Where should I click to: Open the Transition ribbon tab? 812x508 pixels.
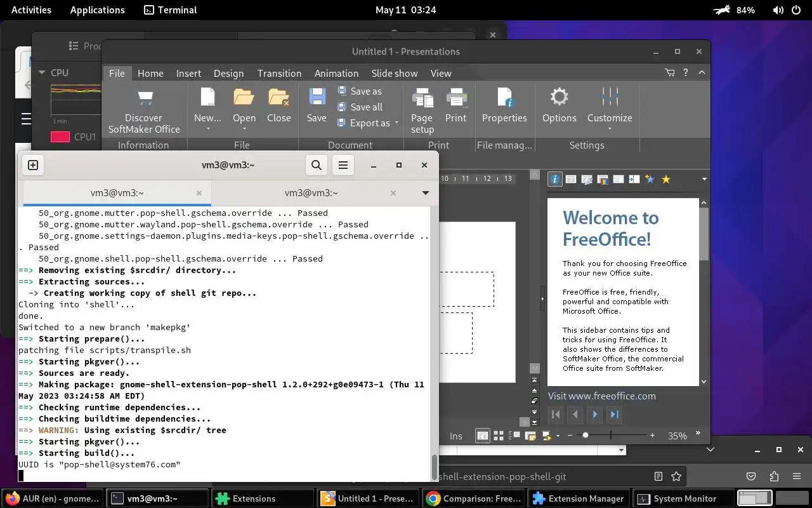coord(279,73)
